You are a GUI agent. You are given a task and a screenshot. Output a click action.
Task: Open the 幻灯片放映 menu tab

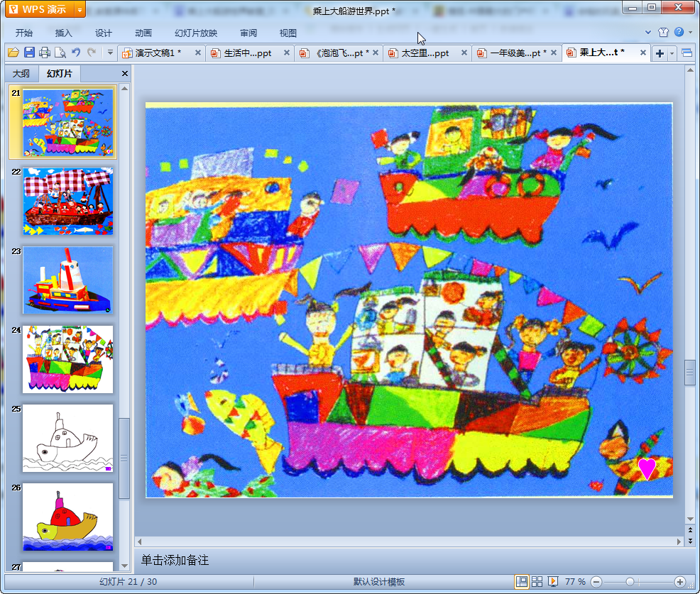(196, 33)
